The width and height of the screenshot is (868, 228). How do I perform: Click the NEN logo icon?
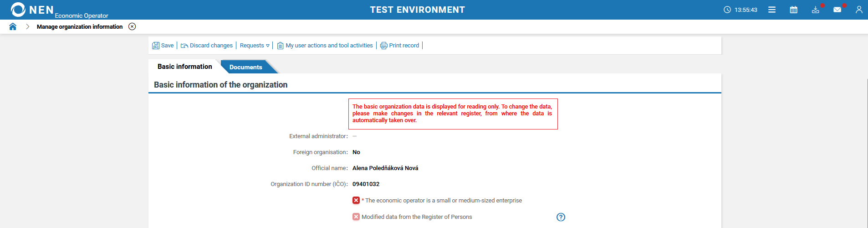pos(18,10)
